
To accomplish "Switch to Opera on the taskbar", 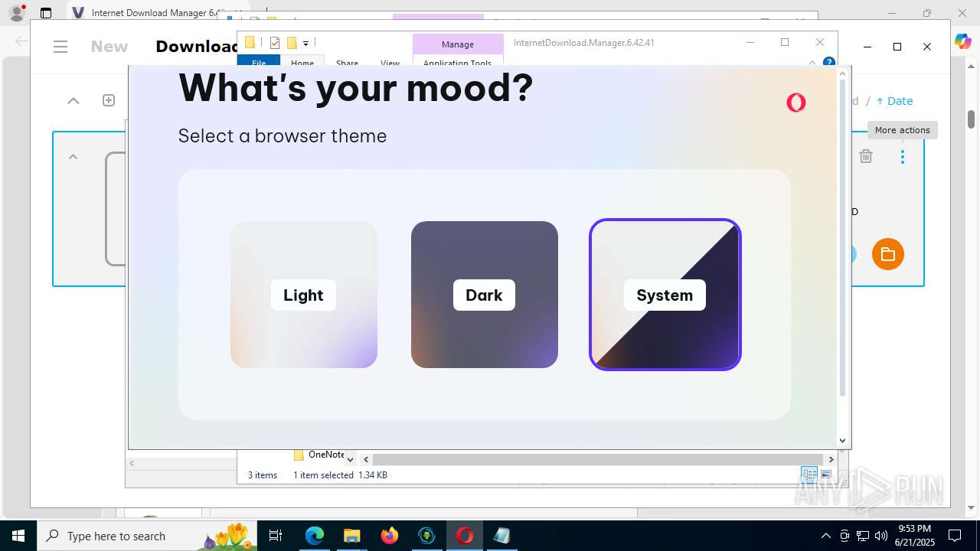I will 464,536.
